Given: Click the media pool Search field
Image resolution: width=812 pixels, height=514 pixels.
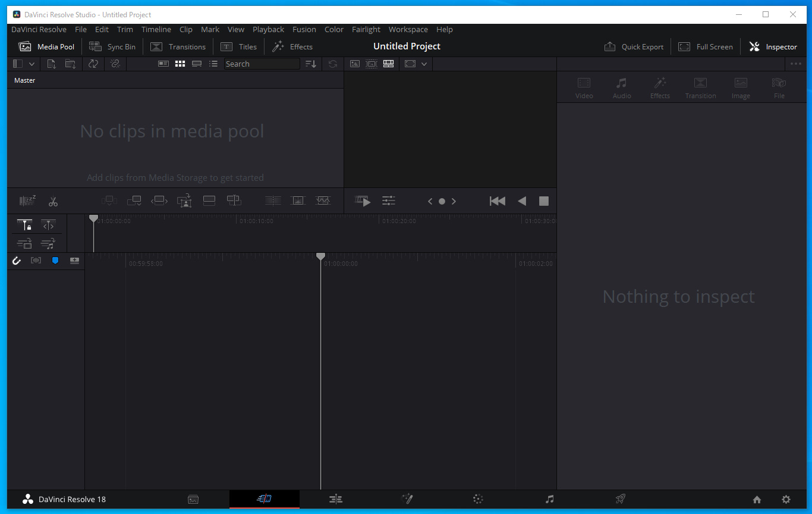Looking at the screenshot, I should click(262, 64).
